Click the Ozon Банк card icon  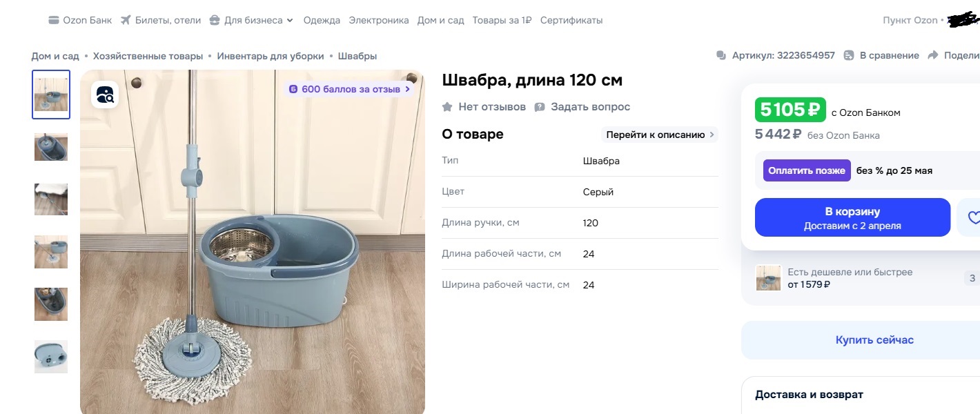54,20
